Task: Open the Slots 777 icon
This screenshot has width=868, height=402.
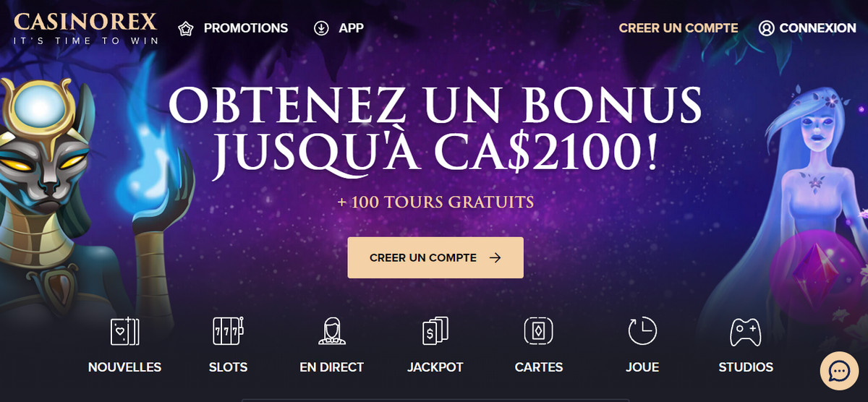Action: 228,331
